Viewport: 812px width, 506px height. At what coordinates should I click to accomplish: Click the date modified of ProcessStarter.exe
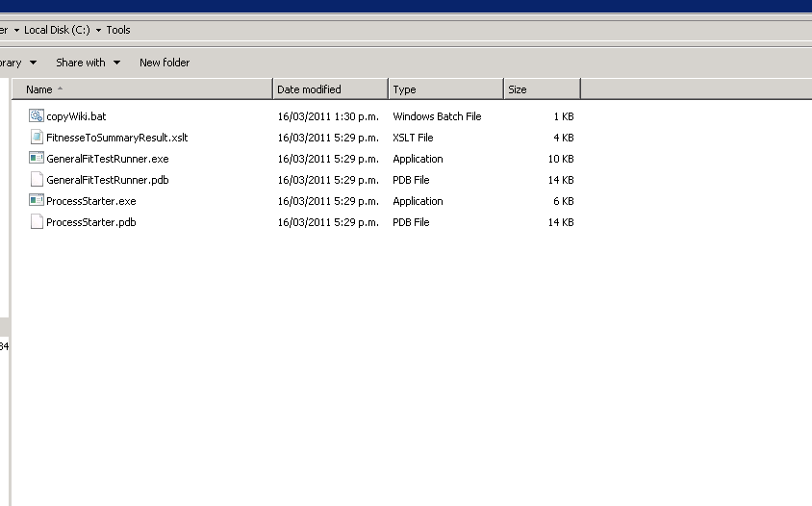[328, 201]
